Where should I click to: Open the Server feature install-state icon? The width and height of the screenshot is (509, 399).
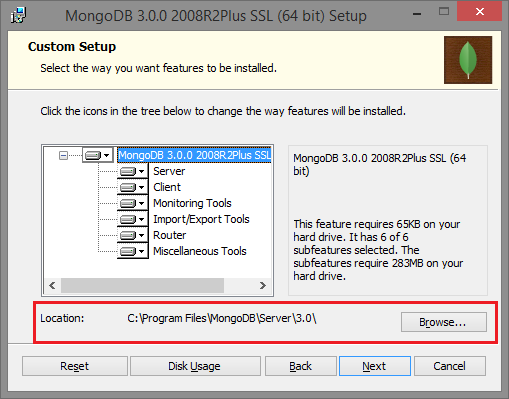(132, 171)
